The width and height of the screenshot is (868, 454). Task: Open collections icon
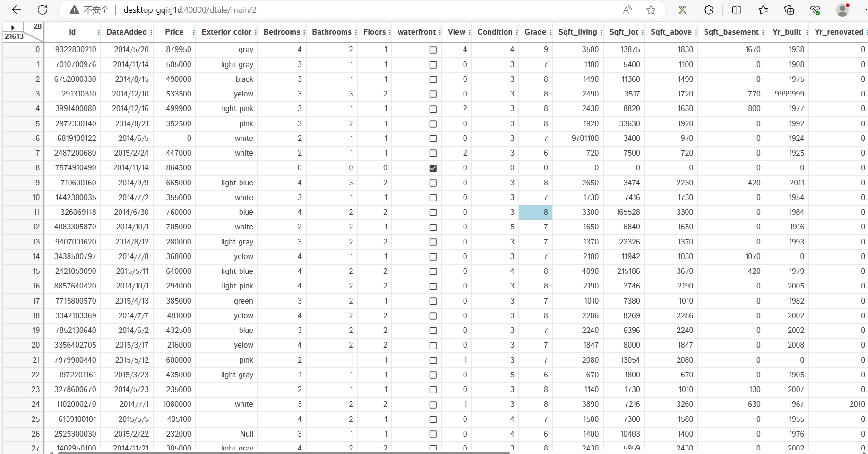[789, 9]
